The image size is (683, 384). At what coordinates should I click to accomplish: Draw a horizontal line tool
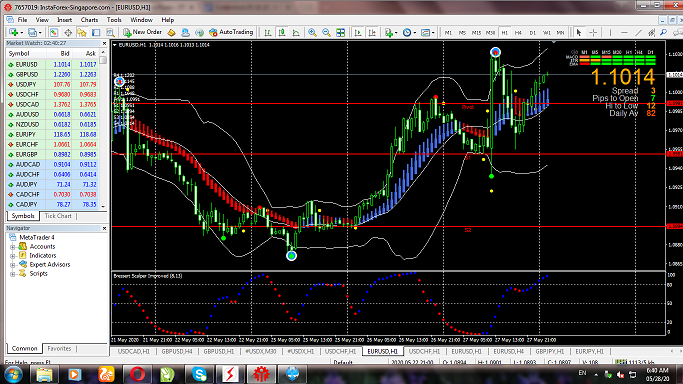click(624, 32)
